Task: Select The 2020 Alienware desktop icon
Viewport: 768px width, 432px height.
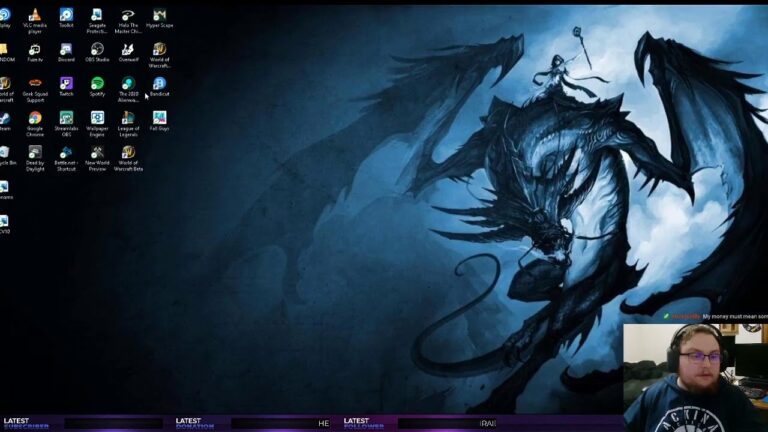Action: coord(128,89)
